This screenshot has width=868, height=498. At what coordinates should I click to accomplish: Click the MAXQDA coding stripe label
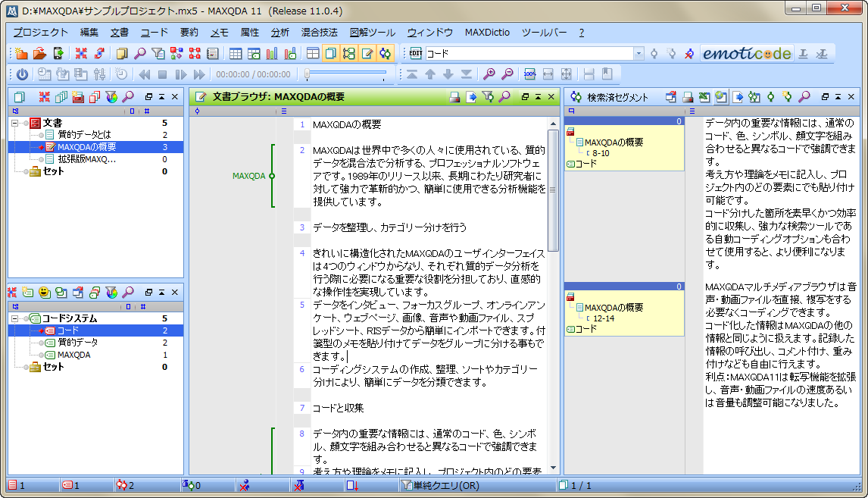[x=248, y=176]
